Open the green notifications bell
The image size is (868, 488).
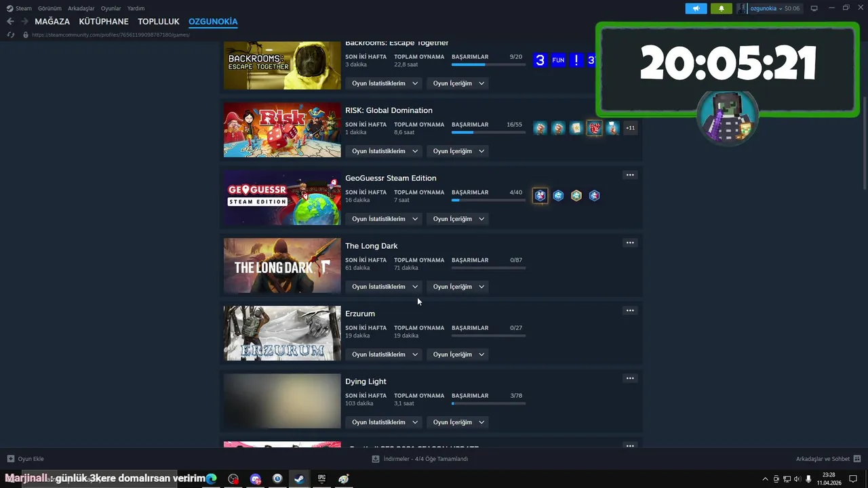pos(721,8)
